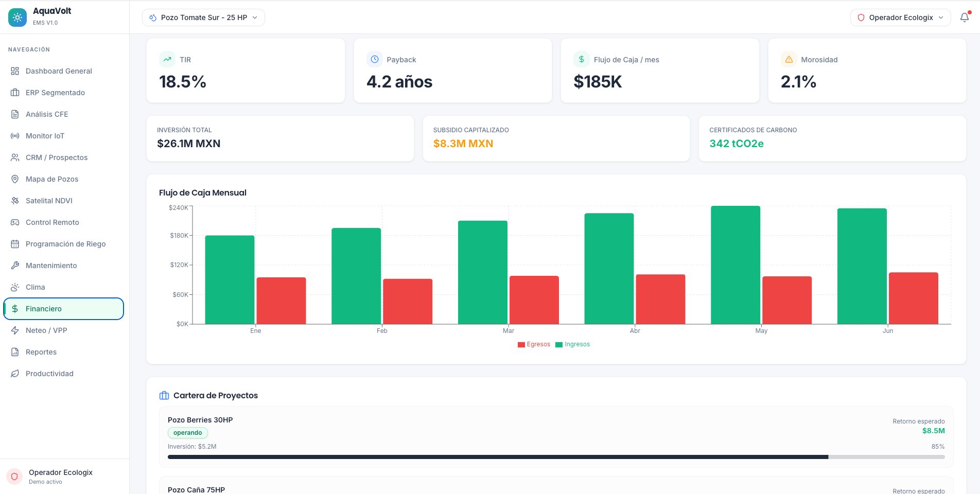Open the notifications bell
The width and height of the screenshot is (980, 494).
965,17
